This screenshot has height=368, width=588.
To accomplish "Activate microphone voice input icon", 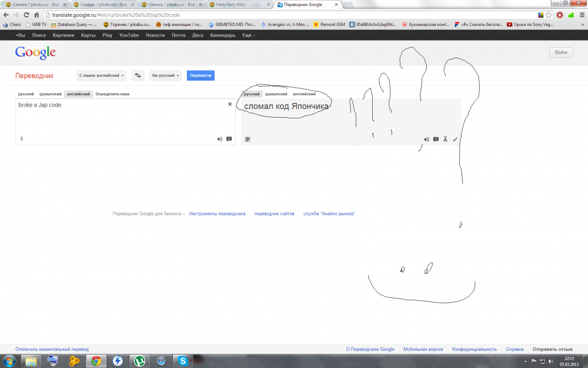I will (22, 139).
